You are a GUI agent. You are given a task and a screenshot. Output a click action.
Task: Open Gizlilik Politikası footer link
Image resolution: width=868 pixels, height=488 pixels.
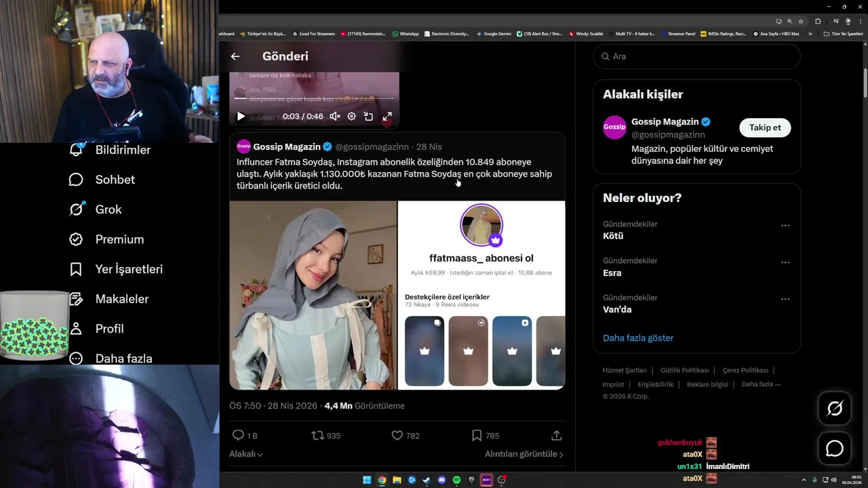[684, 371]
